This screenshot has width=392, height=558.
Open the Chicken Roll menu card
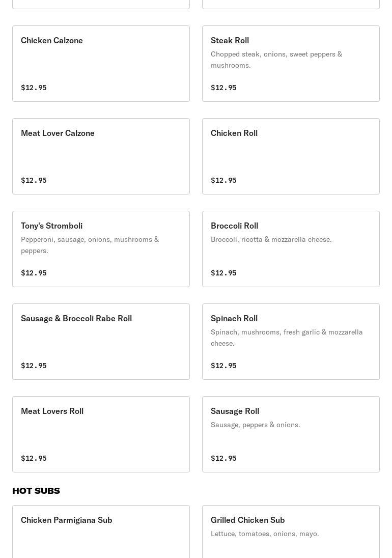[x=291, y=156]
